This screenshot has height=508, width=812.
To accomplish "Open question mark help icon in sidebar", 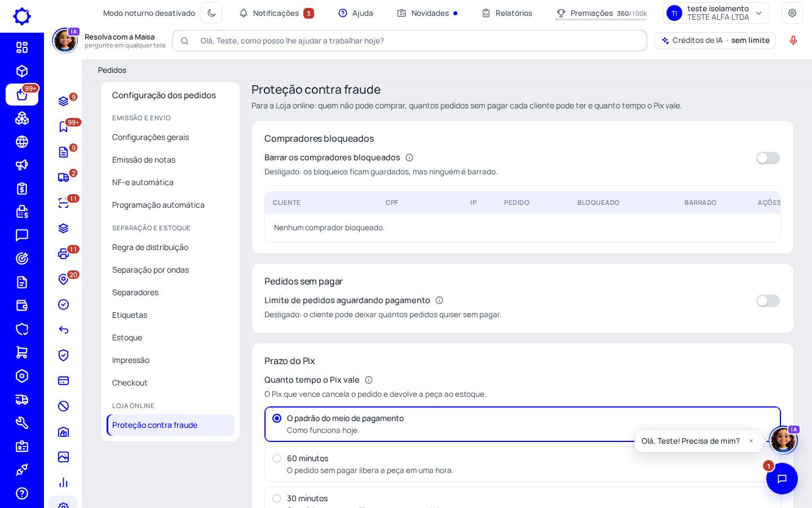I will coord(22,493).
